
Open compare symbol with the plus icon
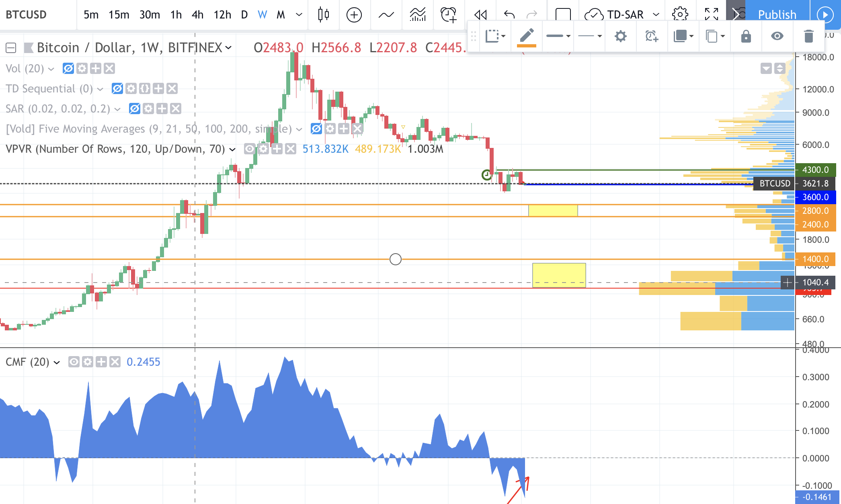tap(354, 15)
